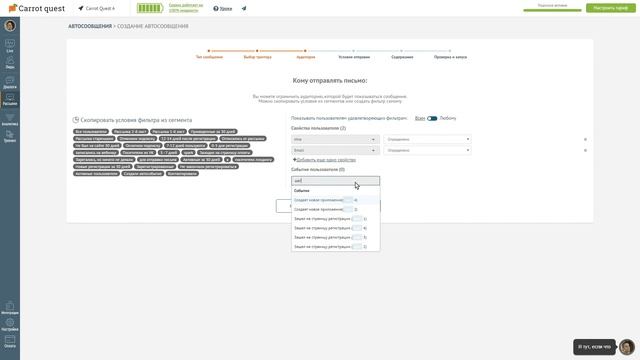Select the first Зашел на страницу регистрации option
Viewport: 640px width, 360px height.
(335, 219)
